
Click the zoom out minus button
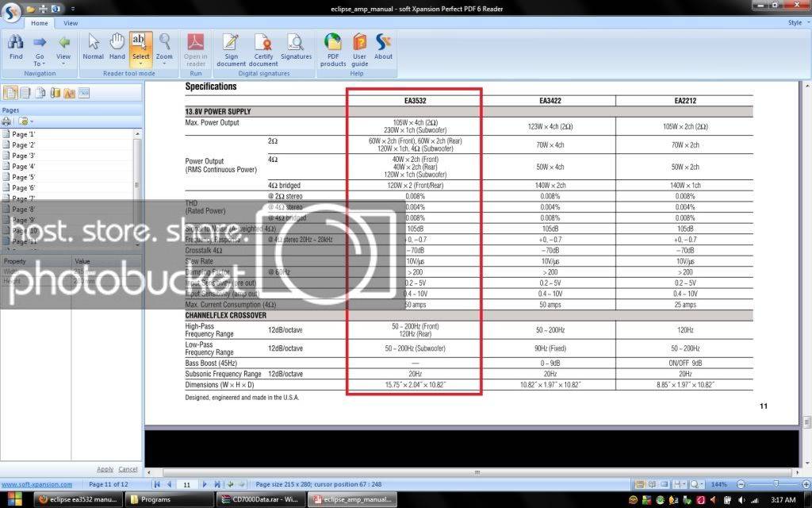741,484
